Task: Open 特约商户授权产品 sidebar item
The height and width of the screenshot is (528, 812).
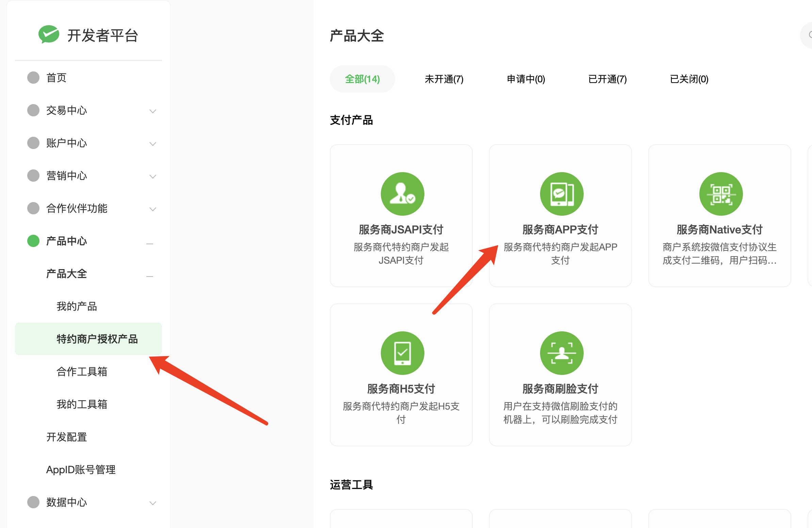Action: coord(97,339)
